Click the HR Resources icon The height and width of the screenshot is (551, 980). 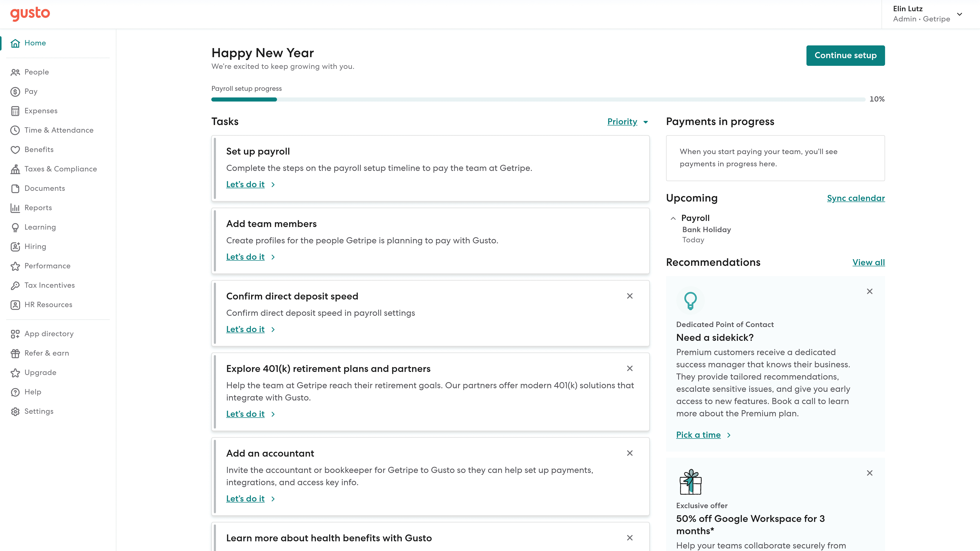coord(15,305)
